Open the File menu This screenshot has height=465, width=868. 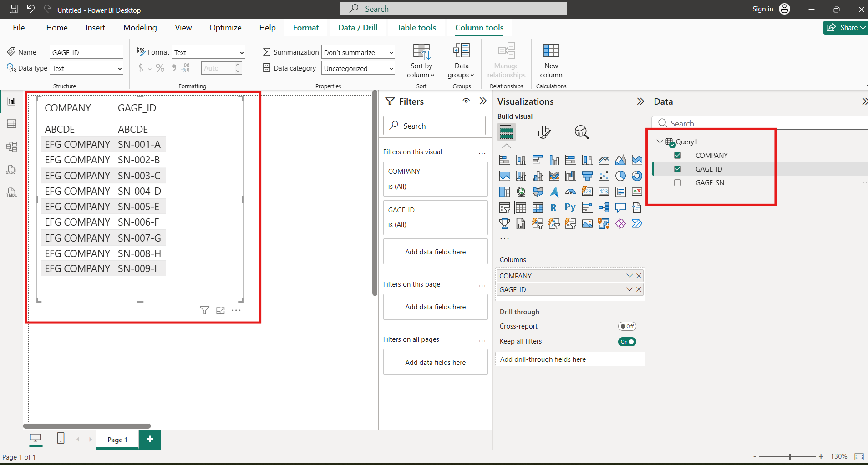click(19, 28)
